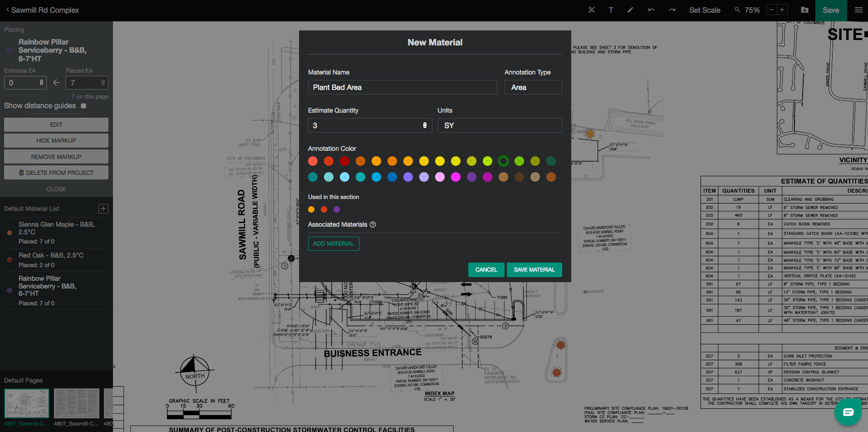Undo the last action
This screenshot has height=432, width=868.
(651, 10)
